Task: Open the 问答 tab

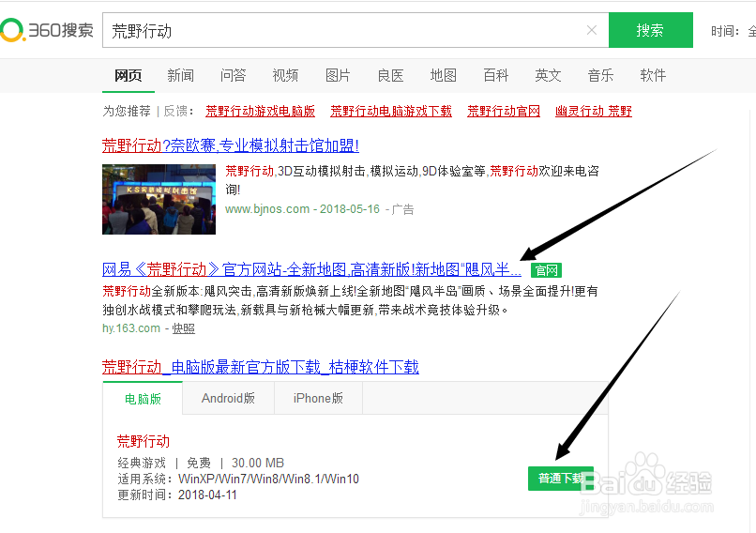Action: click(x=234, y=75)
